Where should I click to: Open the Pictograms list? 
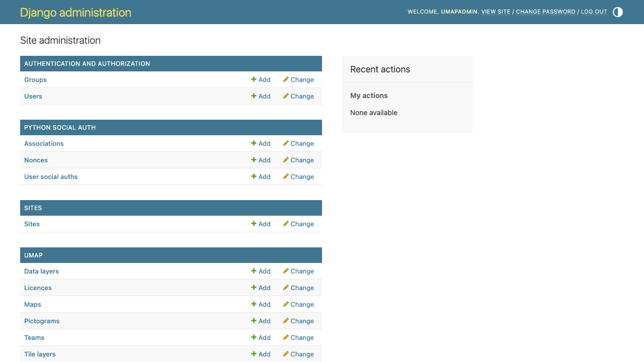tap(42, 321)
